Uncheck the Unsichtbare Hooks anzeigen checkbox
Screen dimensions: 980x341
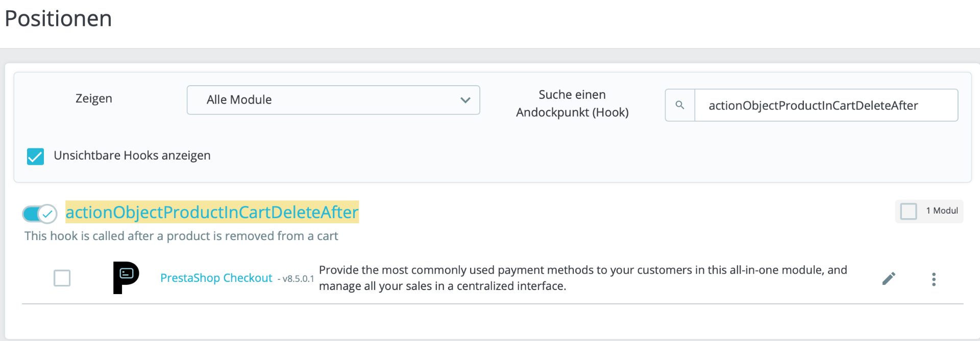point(35,156)
